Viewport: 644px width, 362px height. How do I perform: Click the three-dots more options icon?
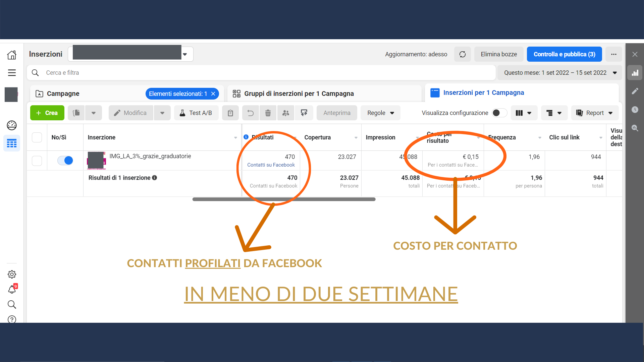[613, 54]
